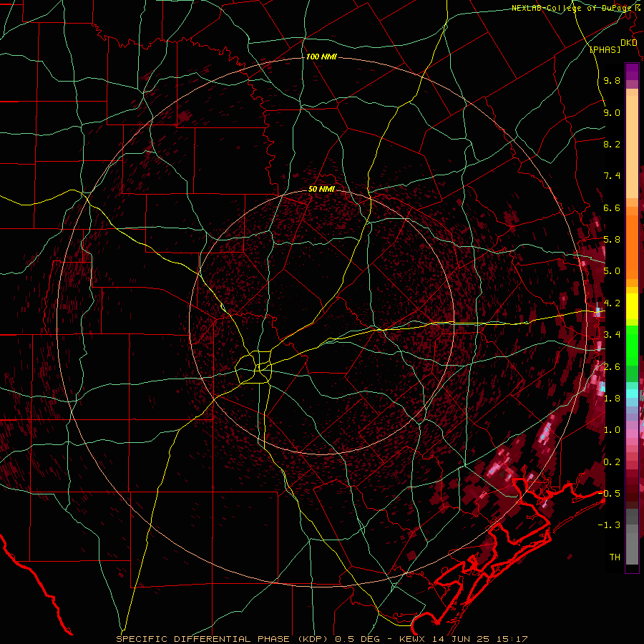The height and width of the screenshot is (644, 644).
Task: Pick the purple segment at top of color bar
Action: (x=632, y=72)
